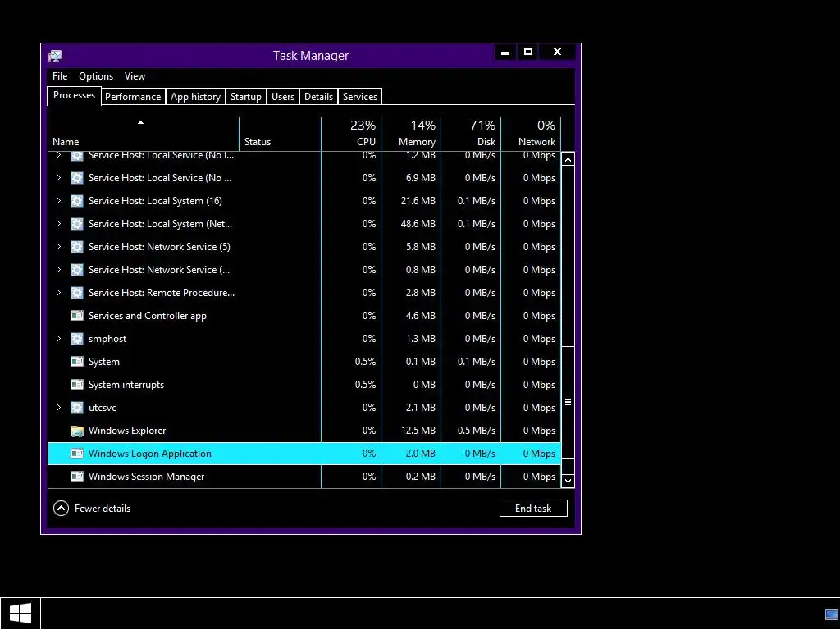The width and height of the screenshot is (840, 630).
Task: Collapse view with Fewer details chevron
Action: pos(61,509)
